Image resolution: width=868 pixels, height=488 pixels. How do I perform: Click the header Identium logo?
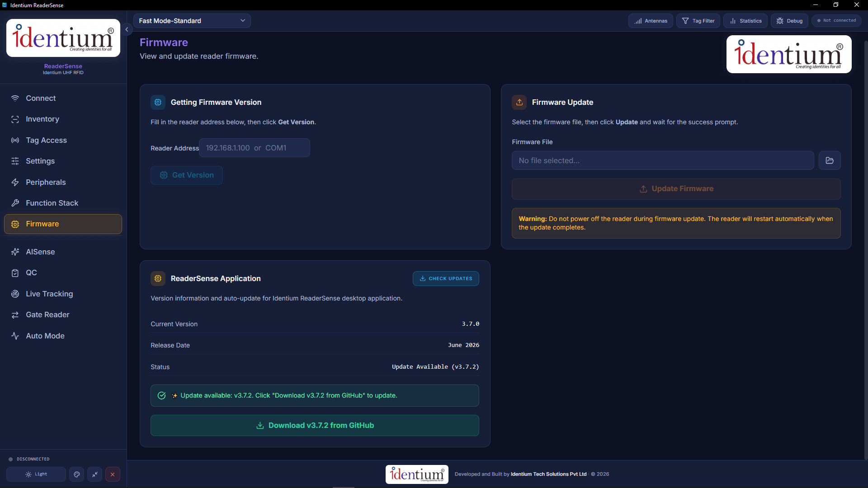pos(789,54)
